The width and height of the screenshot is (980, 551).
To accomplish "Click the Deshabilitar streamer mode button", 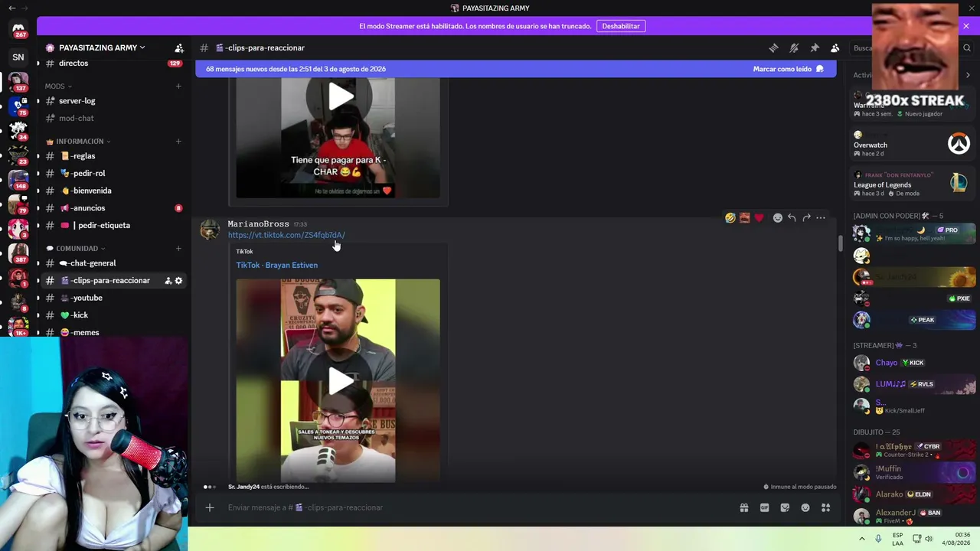I will tap(621, 26).
